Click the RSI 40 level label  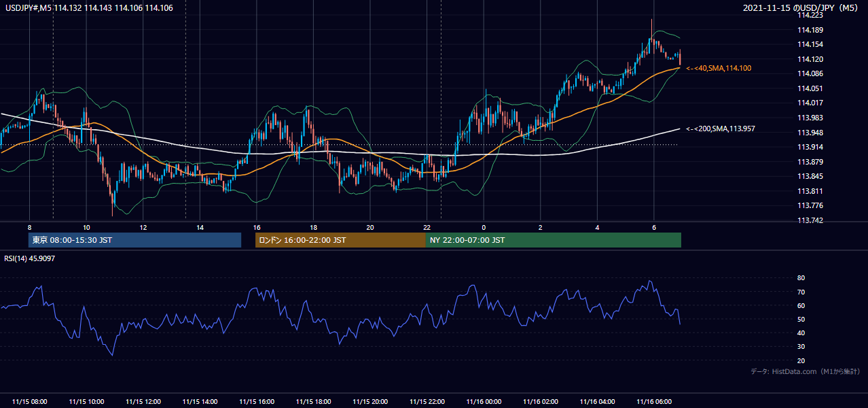801,333
